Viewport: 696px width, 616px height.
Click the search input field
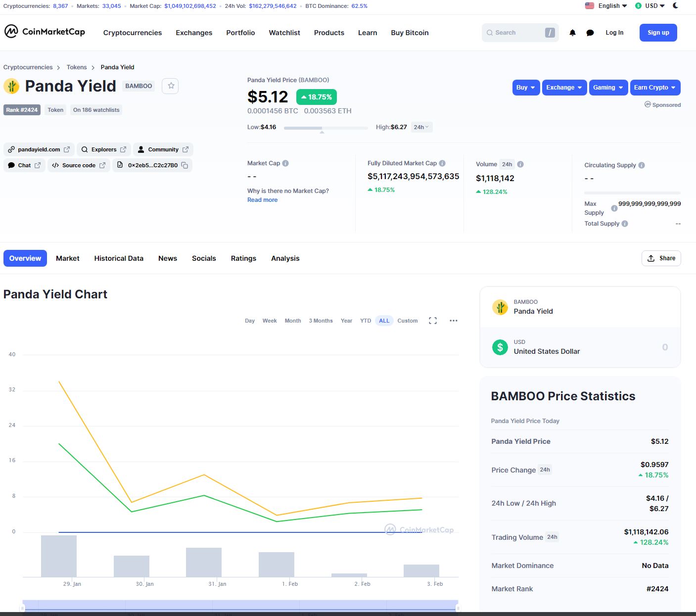[520, 33]
